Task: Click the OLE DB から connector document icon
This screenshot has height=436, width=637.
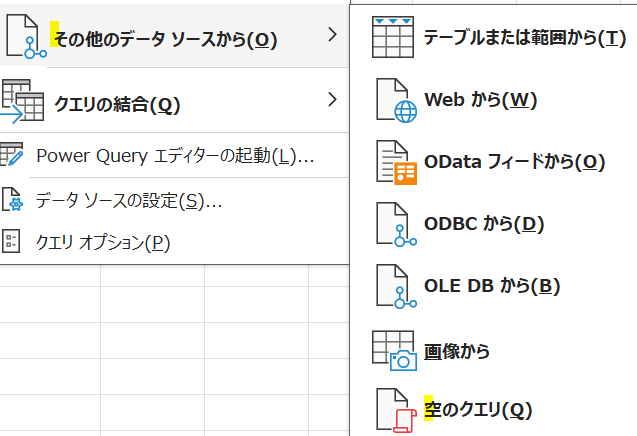Action: pos(396,286)
